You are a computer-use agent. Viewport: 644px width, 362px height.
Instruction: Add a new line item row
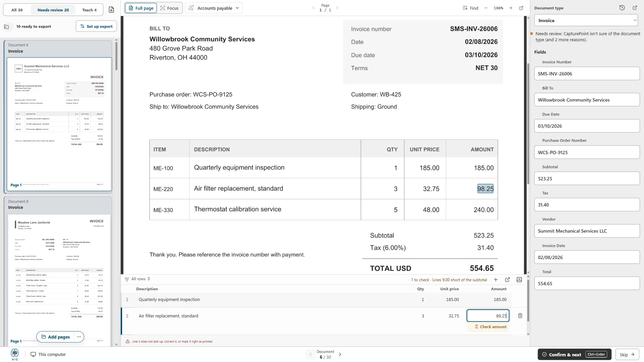[x=496, y=280]
